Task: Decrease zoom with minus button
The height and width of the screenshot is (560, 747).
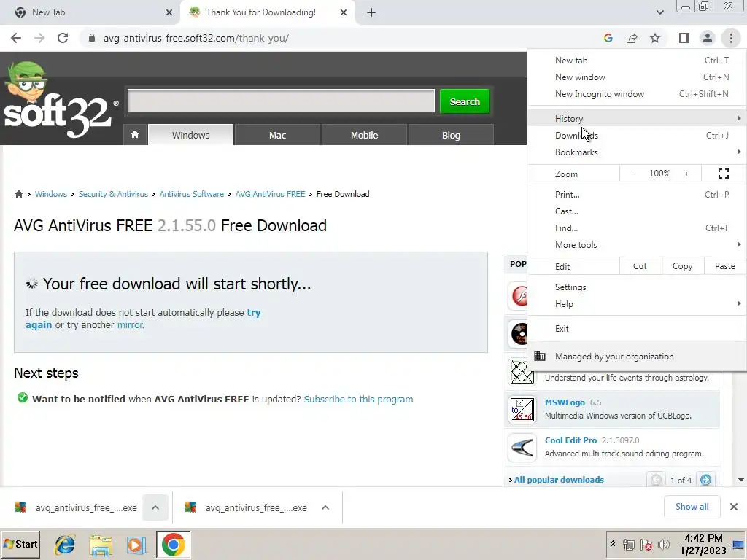Action: [x=632, y=174]
